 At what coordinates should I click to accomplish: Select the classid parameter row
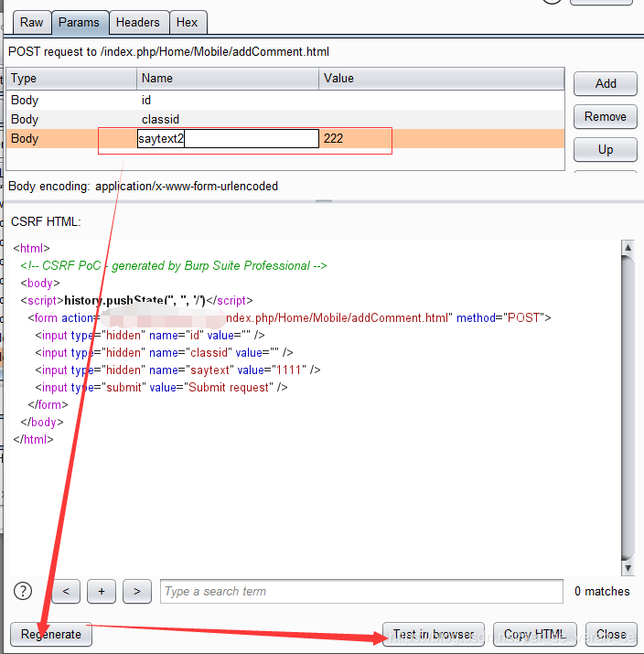[285, 119]
